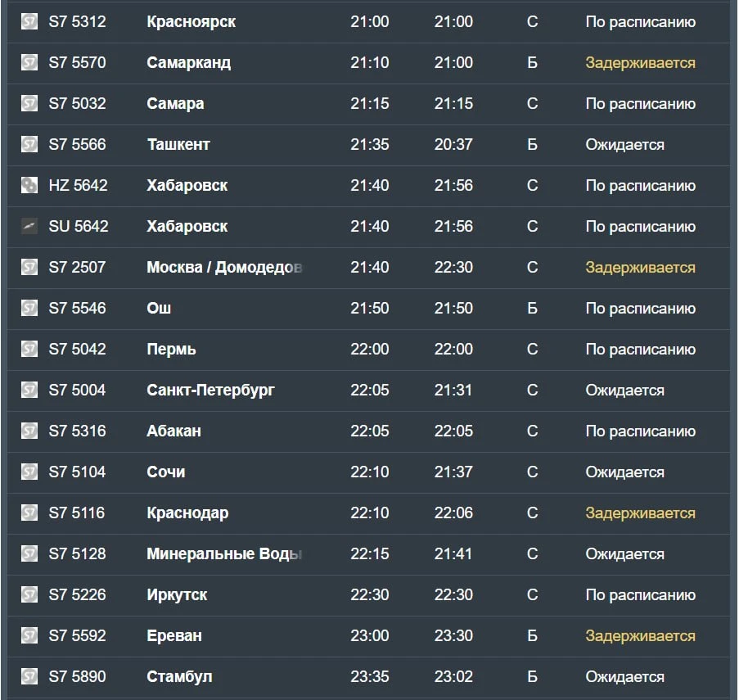Select the airline icon next to S7 5042

pyautogui.click(x=29, y=350)
